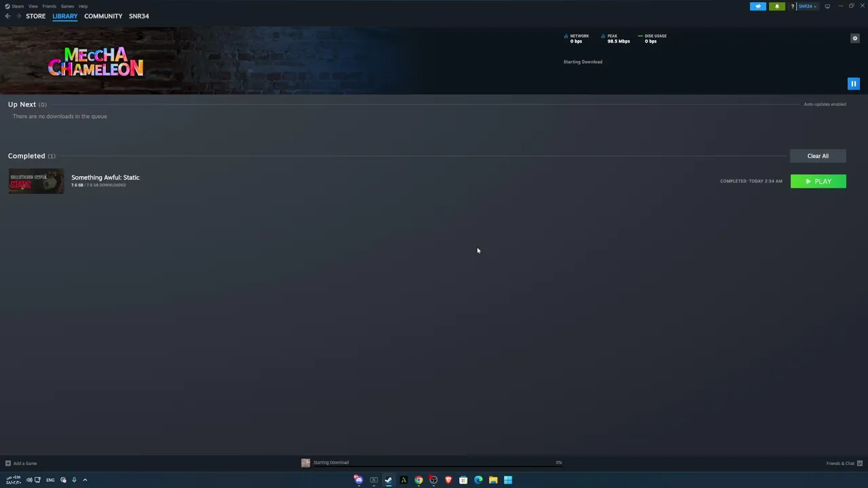868x488 pixels.
Task: Open Google Chrome from the taskbar
Action: click(418, 480)
